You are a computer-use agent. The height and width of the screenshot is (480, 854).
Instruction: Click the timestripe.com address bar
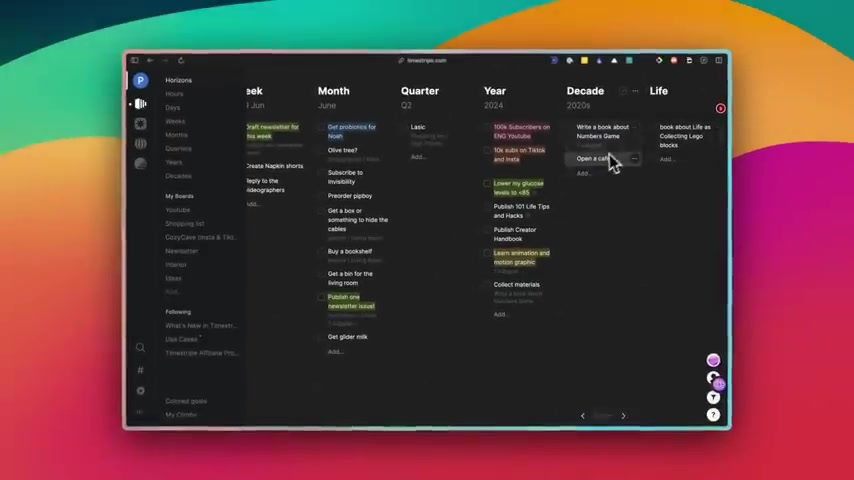coord(427,60)
